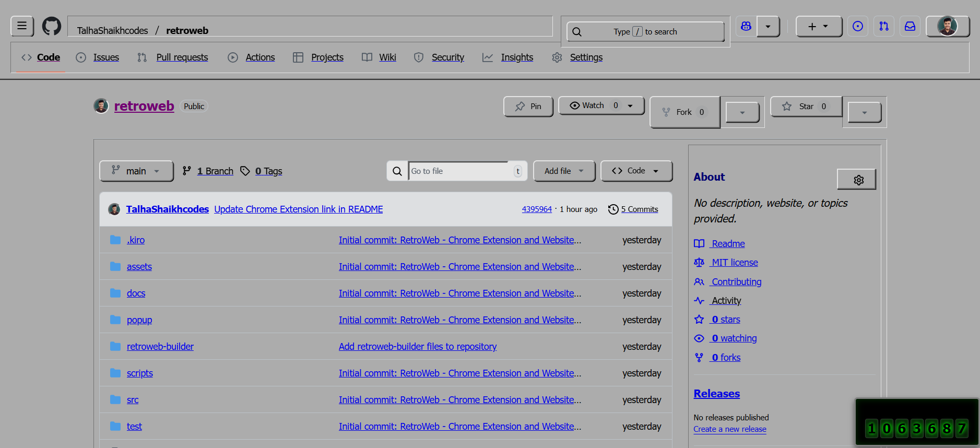Open the popup folder

click(x=139, y=320)
